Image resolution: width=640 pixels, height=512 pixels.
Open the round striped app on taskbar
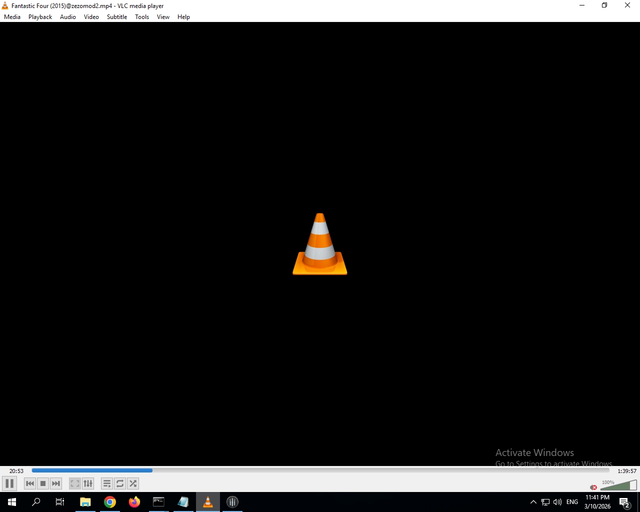[232, 502]
